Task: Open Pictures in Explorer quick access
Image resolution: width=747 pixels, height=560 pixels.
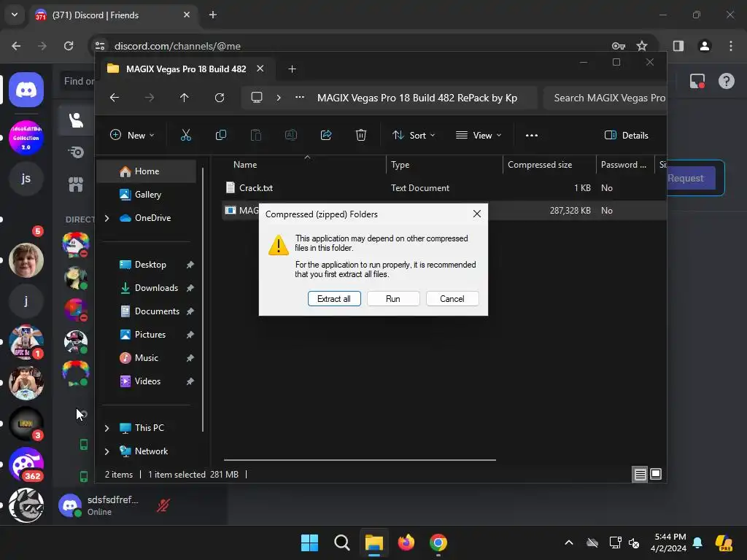Action: tap(150, 334)
